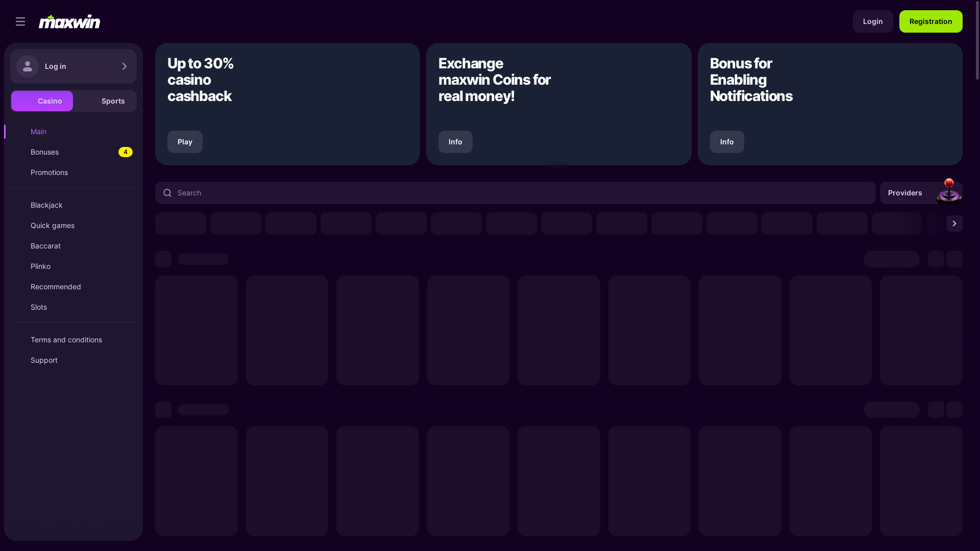The width and height of the screenshot is (980, 551).
Task: Open Terms and conditions
Action: pos(73,340)
